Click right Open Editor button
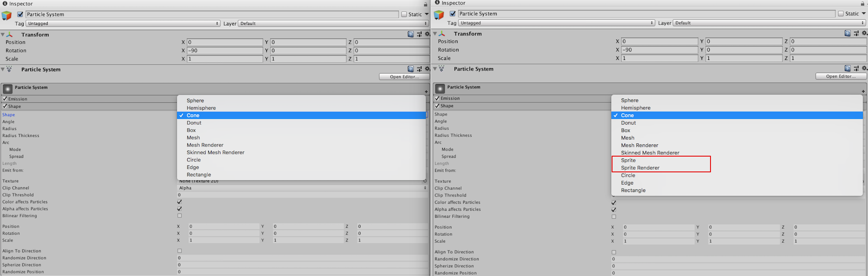Viewport: 868px width, 276px height. click(841, 77)
